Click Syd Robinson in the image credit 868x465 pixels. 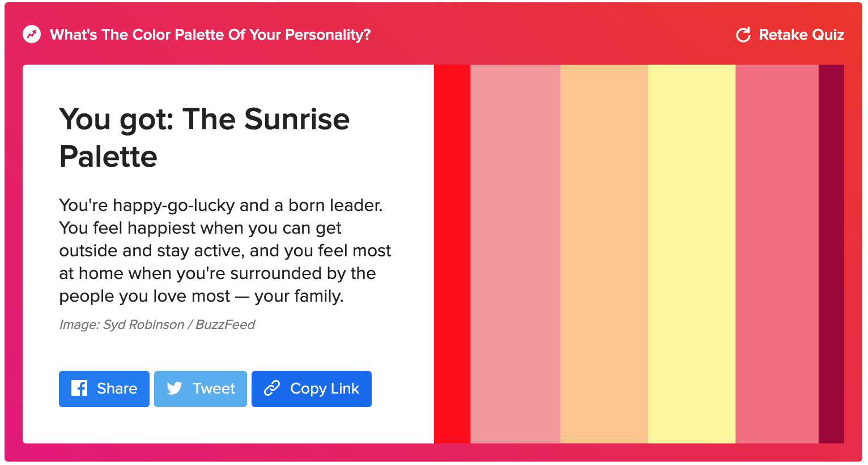pos(143,325)
